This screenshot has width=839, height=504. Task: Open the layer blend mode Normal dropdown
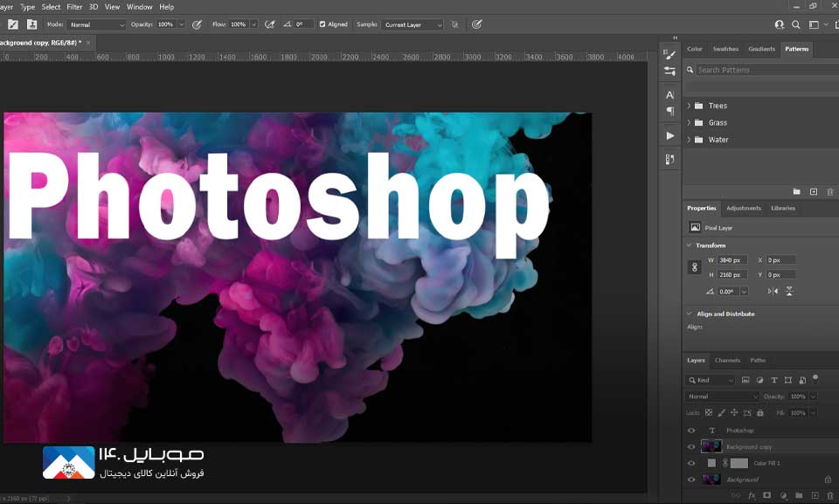[x=723, y=397]
